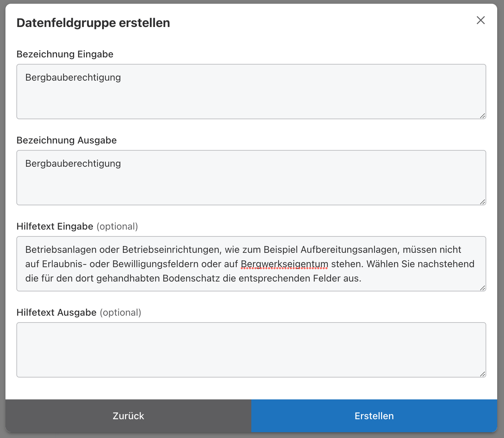Click resize corner of Hilfetext Ausgabe field
The width and height of the screenshot is (504, 438).
(x=482, y=374)
